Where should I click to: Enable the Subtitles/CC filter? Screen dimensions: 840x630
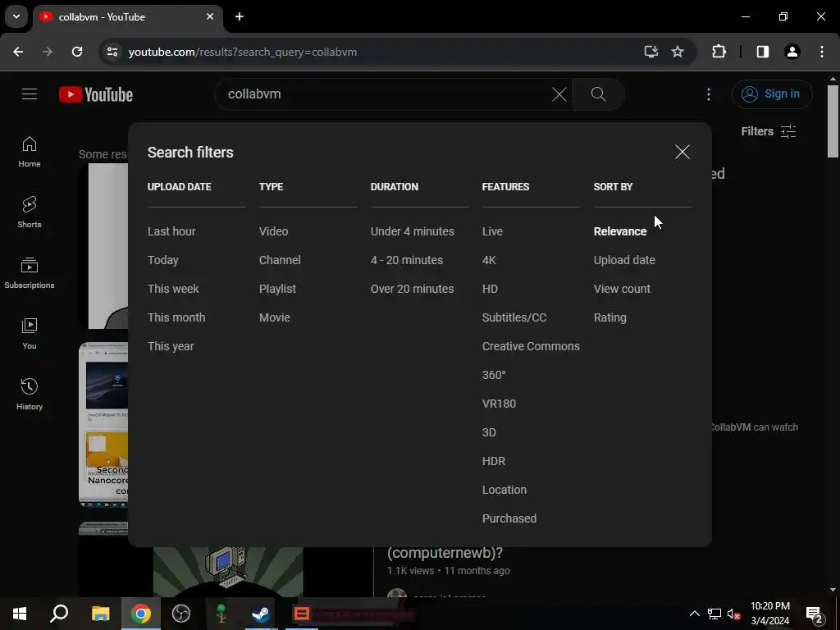pos(514,317)
